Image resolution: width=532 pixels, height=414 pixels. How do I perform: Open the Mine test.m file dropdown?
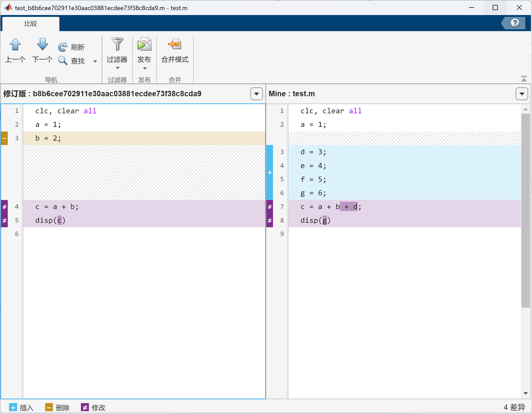(521, 94)
